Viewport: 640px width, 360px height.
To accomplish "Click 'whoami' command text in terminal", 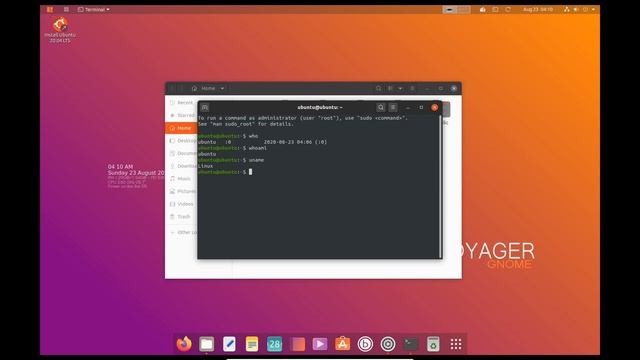I will [258, 148].
